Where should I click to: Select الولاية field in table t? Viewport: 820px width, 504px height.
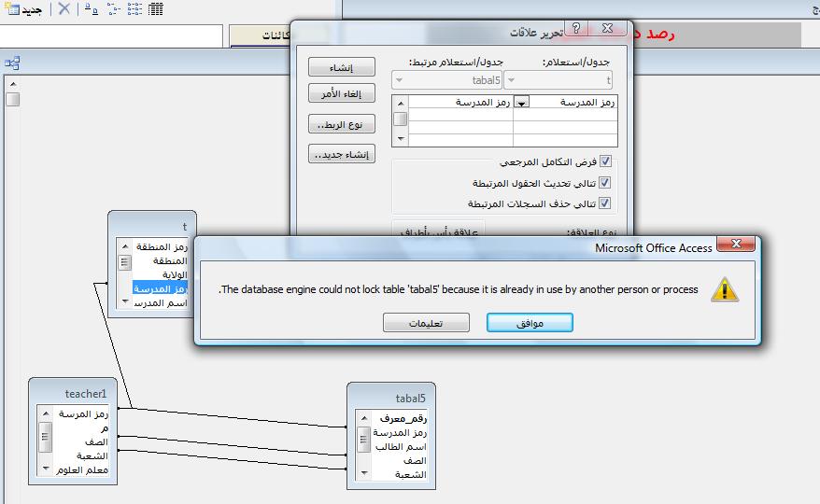tap(174, 275)
